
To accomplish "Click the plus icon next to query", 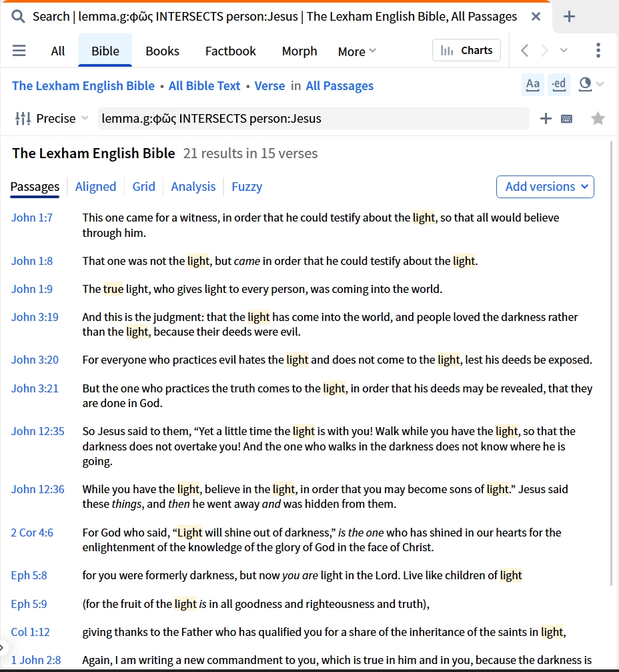I will point(546,119).
